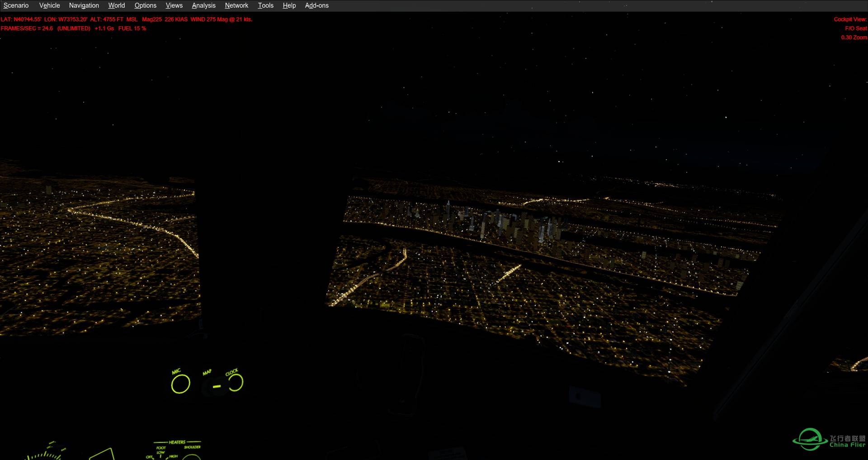Set the heater level to HIGH
Screen dimensions: 868x460
point(173,457)
